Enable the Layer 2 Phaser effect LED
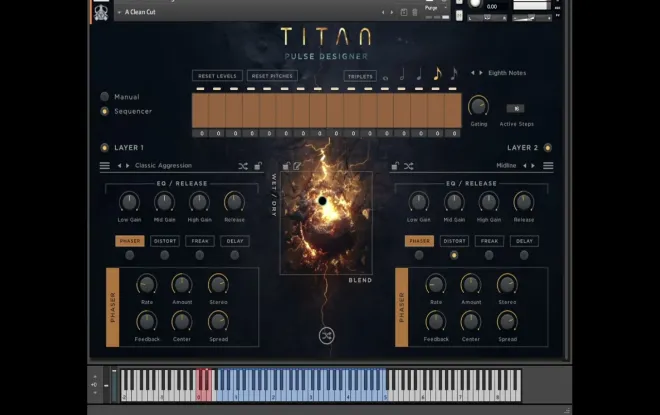The image size is (660, 415). coord(419,255)
